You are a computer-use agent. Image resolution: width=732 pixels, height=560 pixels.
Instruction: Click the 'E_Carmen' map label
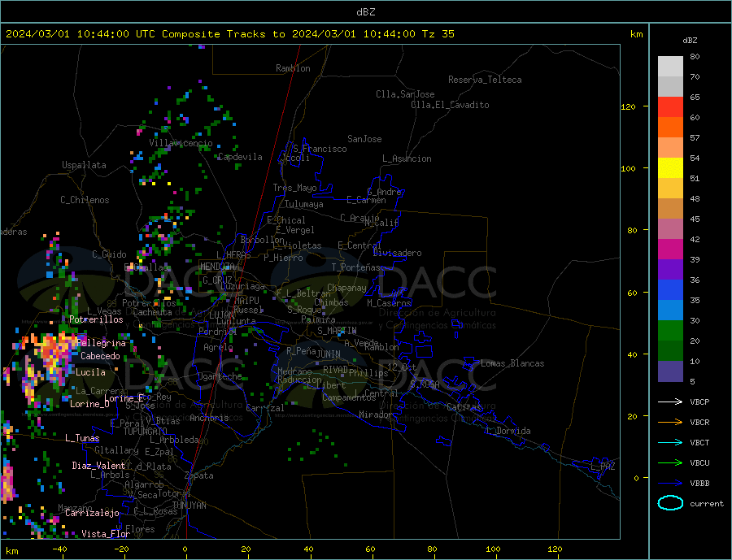pos(366,200)
